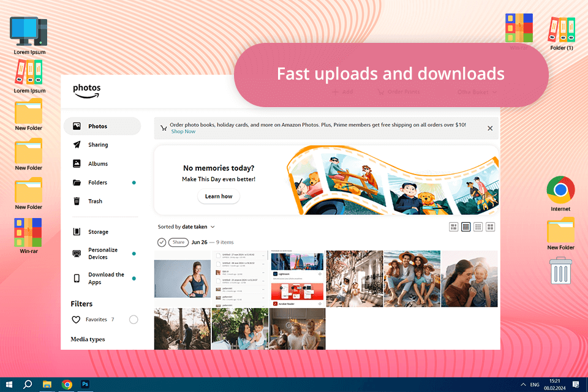The width and height of the screenshot is (588, 392).
Task: Open Chrome from the taskbar
Action: [67, 385]
